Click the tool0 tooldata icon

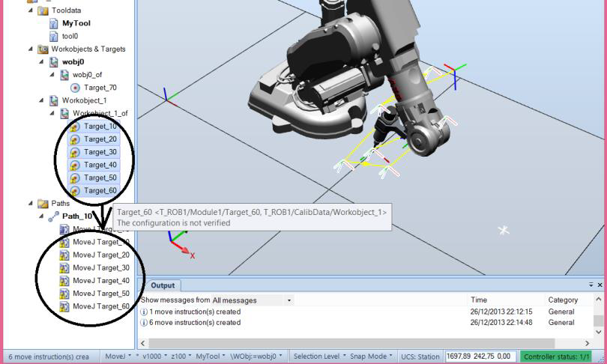[x=54, y=37]
